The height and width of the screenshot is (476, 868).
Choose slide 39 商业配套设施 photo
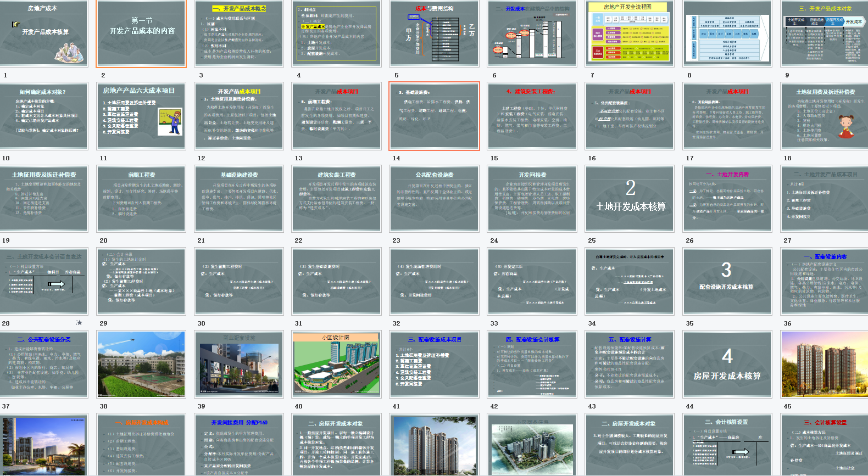click(239, 364)
